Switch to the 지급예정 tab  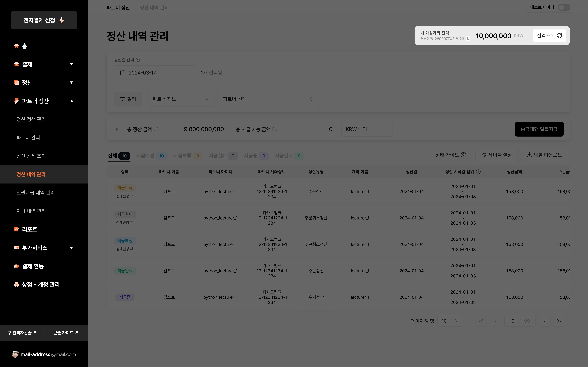[145, 156]
